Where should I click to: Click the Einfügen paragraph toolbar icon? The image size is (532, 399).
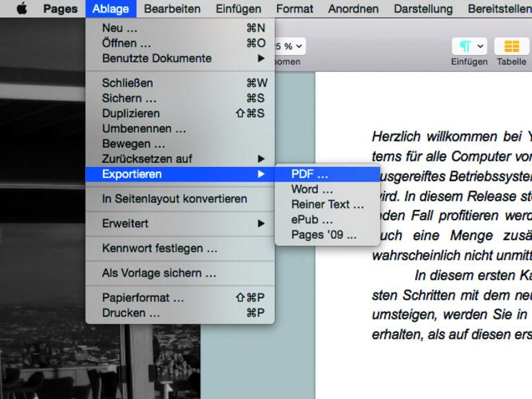469,46
